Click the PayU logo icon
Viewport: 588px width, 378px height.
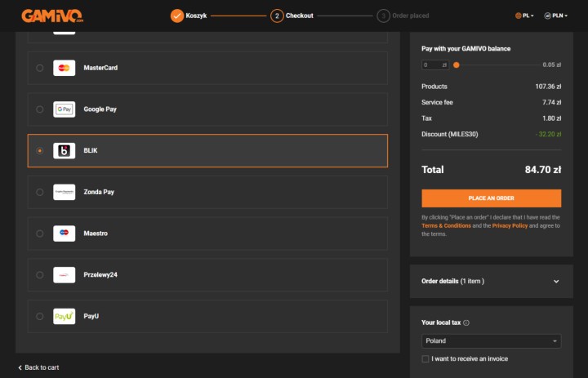[65, 316]
